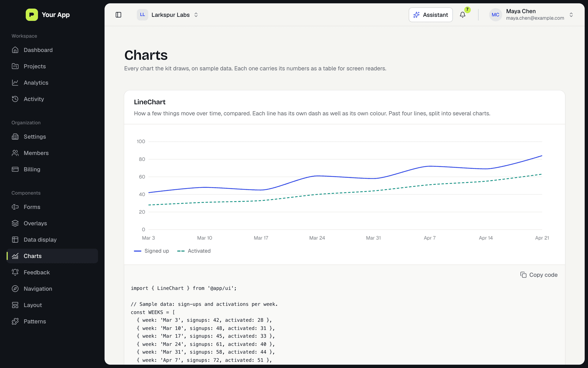Open the Dashboard menu item

pos(52,50)
